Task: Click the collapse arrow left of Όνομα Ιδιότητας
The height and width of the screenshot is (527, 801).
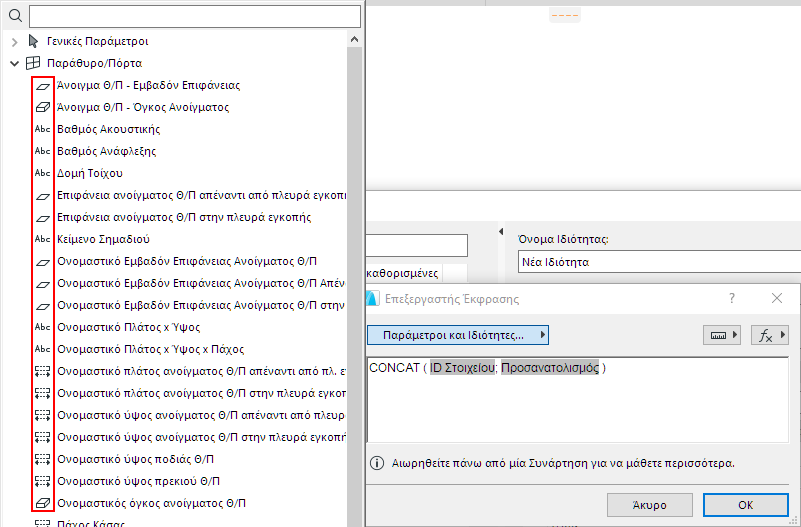Action: (501, 232)
